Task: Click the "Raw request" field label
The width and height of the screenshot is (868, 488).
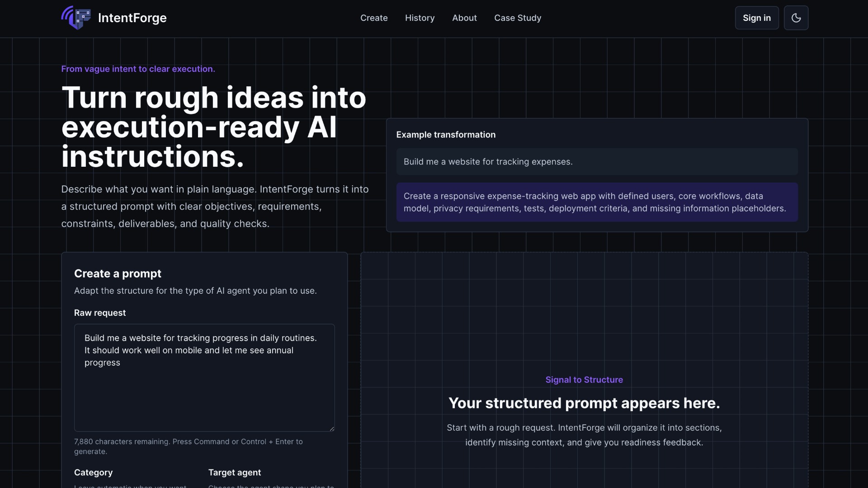Action: [100, 313]
